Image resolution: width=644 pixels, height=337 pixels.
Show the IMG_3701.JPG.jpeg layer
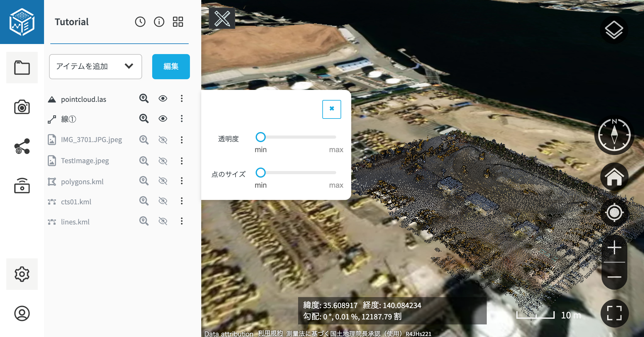[163, 140]
